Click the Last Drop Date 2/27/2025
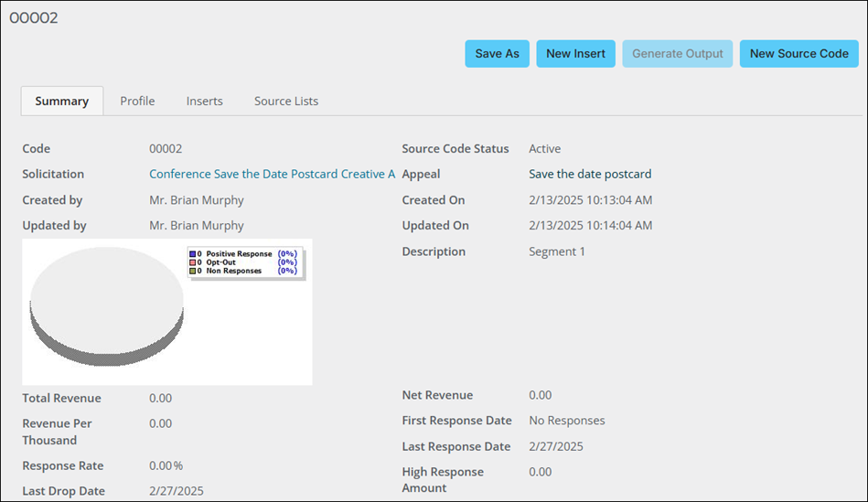Viewport: 868px width, 502px height. click(x=176, y=491)
